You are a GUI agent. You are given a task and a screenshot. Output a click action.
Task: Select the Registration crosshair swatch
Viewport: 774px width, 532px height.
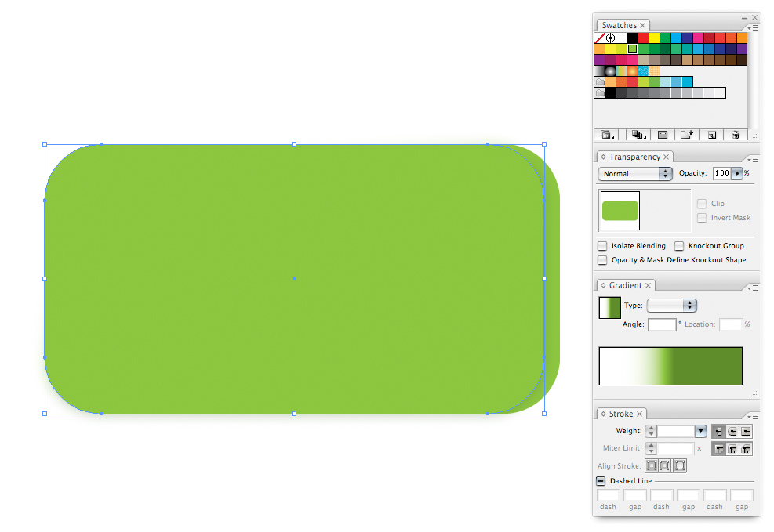point(611,38)
